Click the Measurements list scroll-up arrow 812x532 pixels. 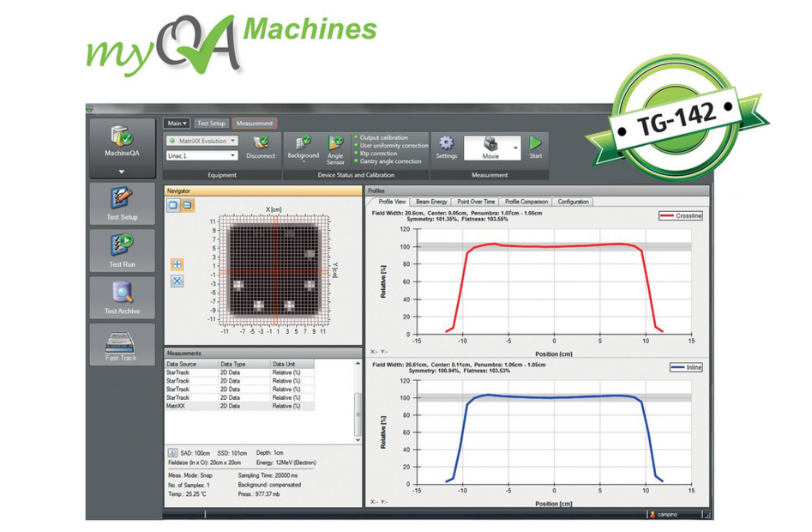tap(358, 364)
